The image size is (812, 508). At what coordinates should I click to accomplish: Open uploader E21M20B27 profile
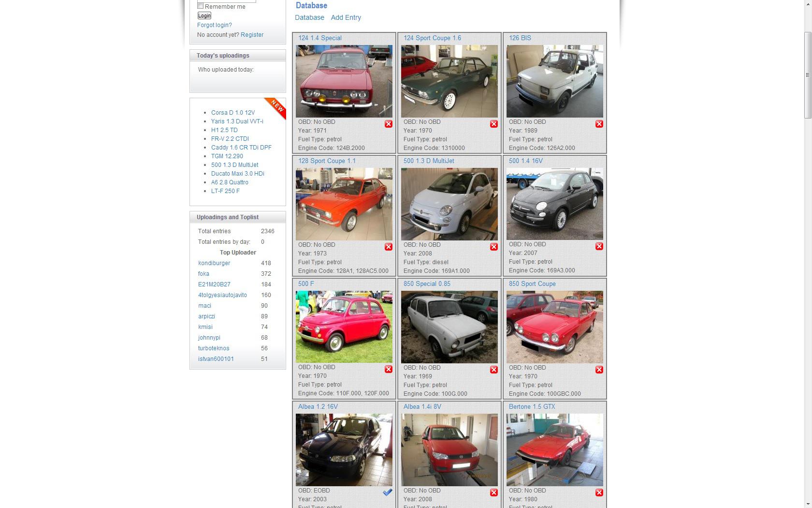tap(214, 284)
